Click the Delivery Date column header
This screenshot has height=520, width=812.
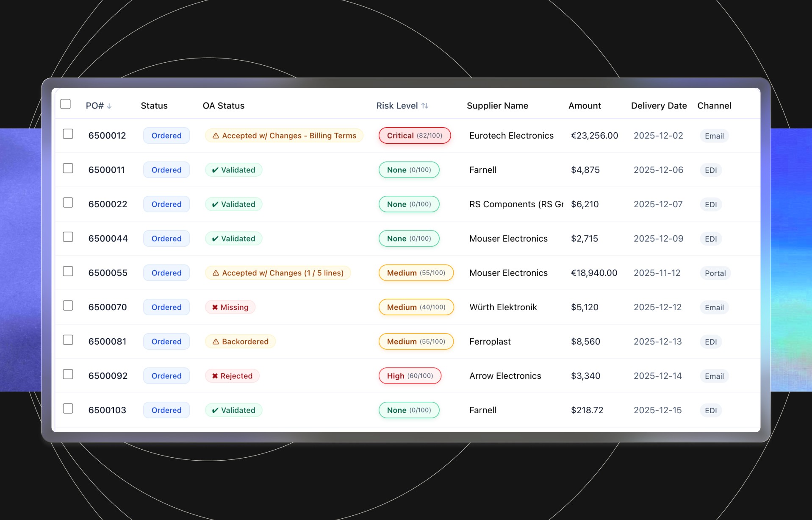pos(659,106)
